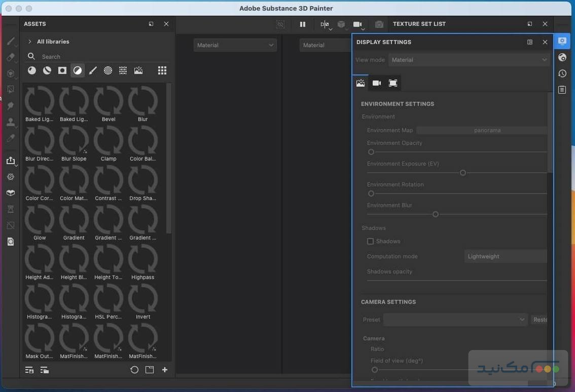Open the View mode dropdown
The image size is (575, 392).
[x=469, y=59]
